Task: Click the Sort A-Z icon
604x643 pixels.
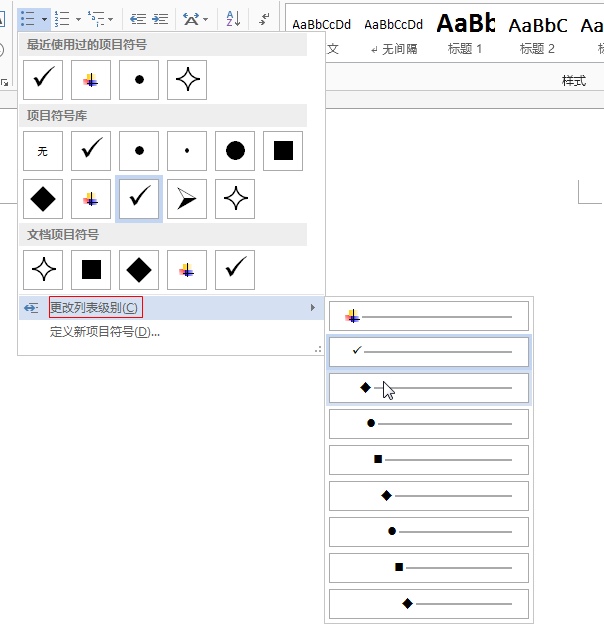Action: pyautogui.click(x=233, y=19)
